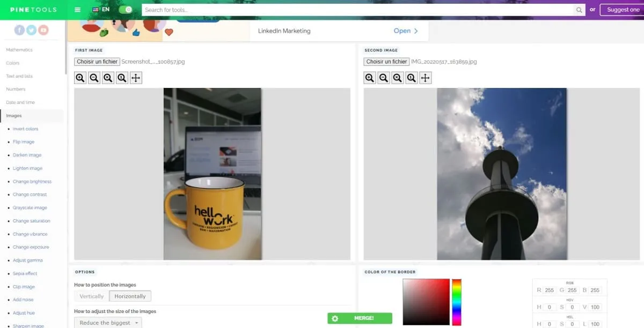Open the Change exposure tool
The image size is (644, 328).
point(31,247)
